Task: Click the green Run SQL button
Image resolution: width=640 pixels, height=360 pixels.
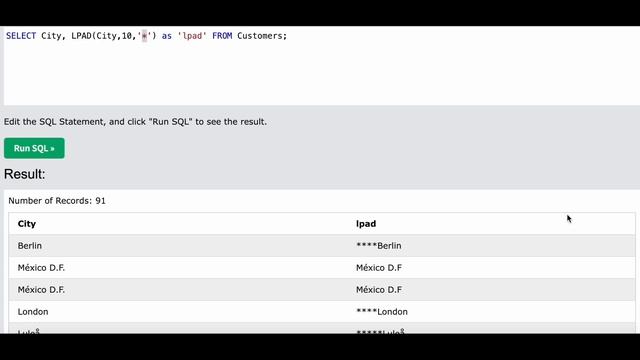Action: pyautogui.click(x=34, y=148)
